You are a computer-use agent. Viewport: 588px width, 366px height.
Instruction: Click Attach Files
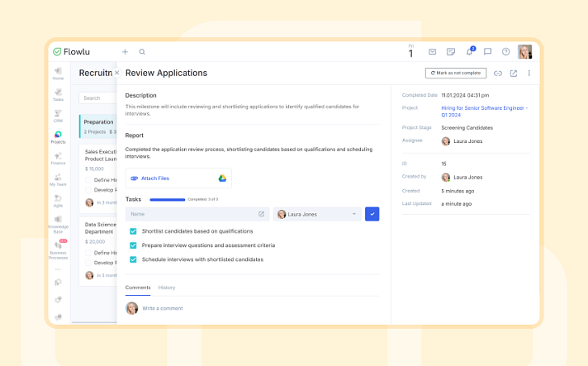click(155, 178)
